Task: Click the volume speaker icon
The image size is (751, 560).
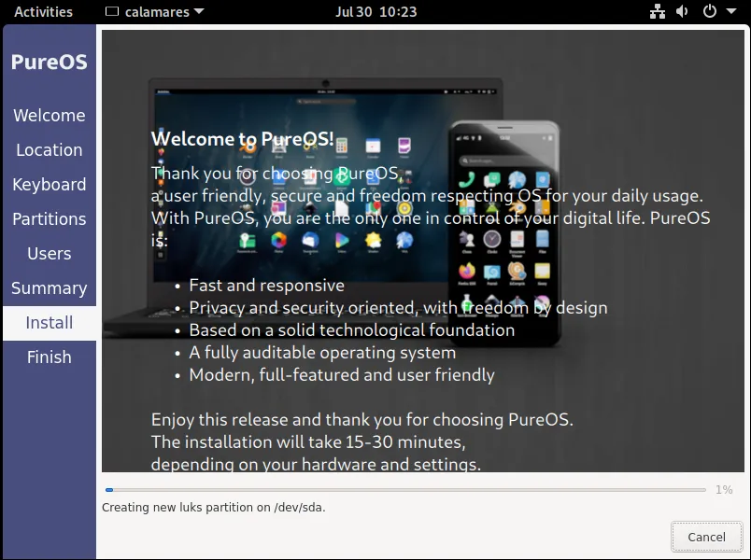Action: coord(682,12)
